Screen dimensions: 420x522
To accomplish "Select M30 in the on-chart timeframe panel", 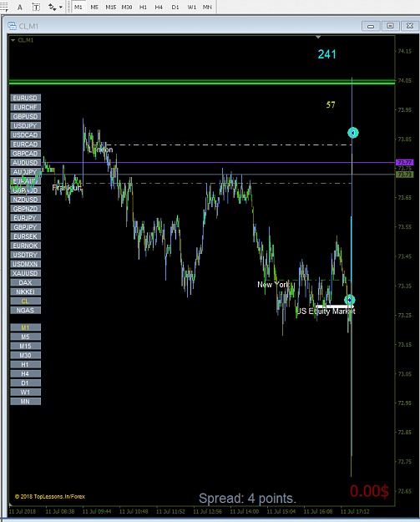I will (25, 355).
